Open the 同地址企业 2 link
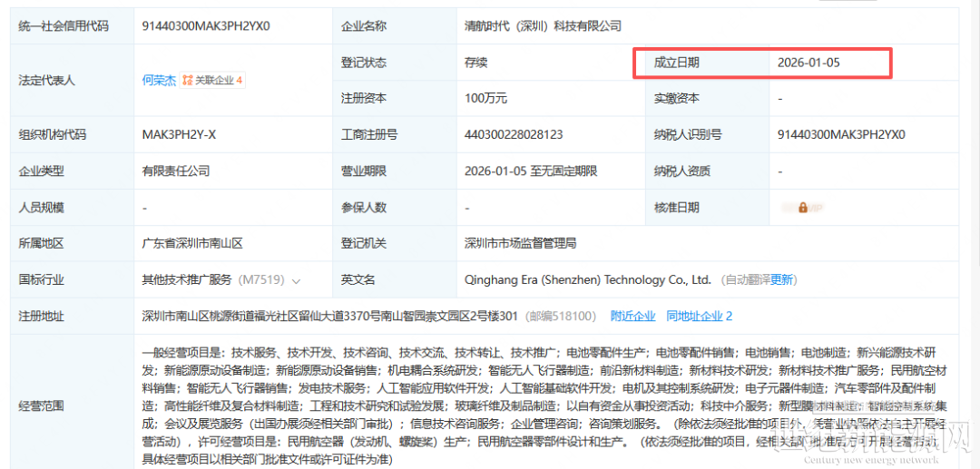The width and height of the screenshot is (980, 469). pyautogui.click(x=699, y=317)
